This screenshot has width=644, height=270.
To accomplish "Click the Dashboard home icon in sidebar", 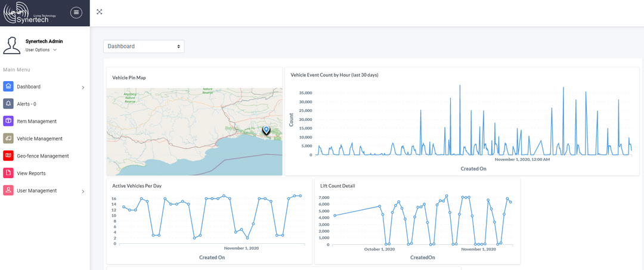I will click(x=8, y=86).
